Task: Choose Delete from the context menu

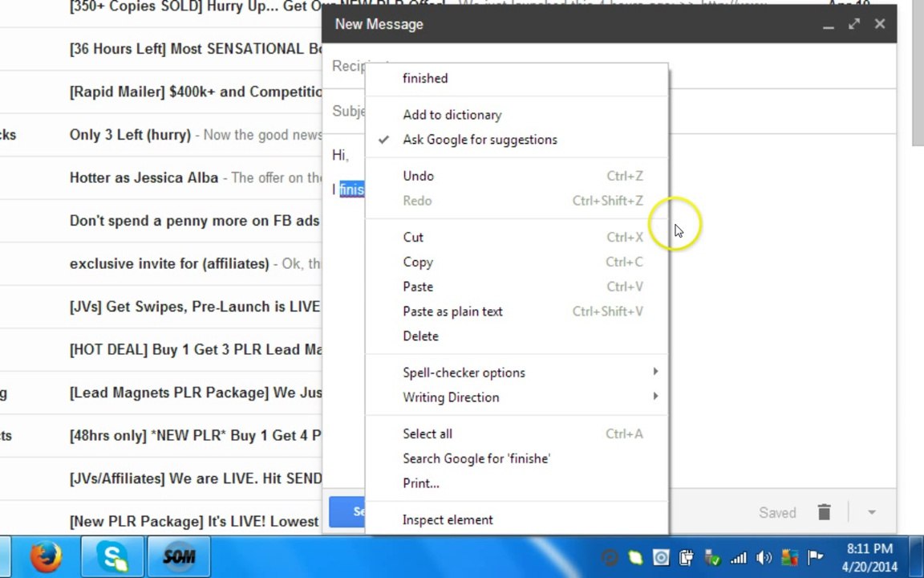Action: pyautogui.click(x=517, y=336)
